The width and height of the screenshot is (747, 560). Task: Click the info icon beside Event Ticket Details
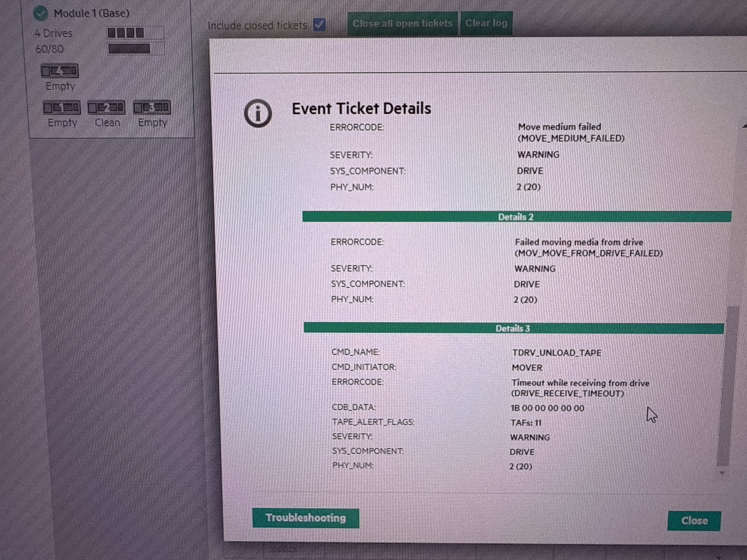pos(258,114)
